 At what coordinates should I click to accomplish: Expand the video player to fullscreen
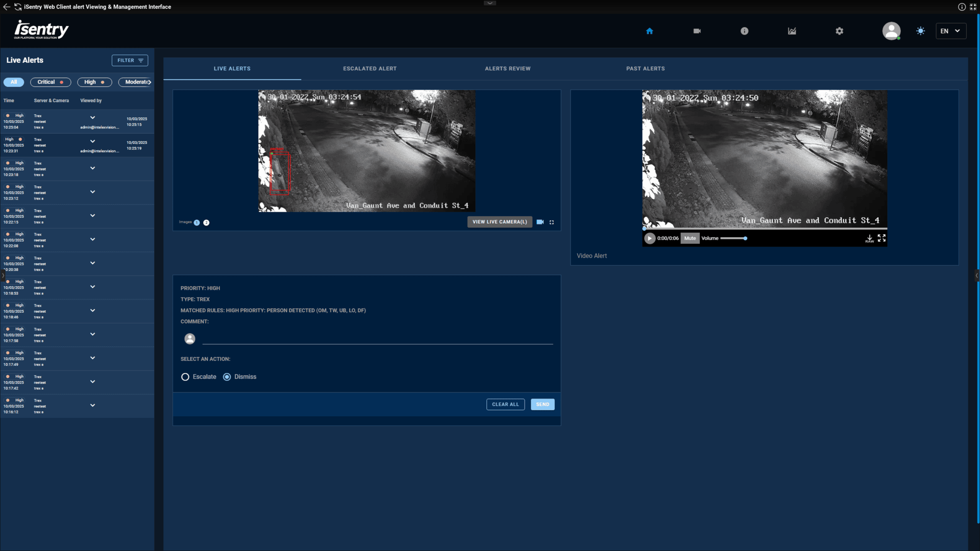pos(881,238)
